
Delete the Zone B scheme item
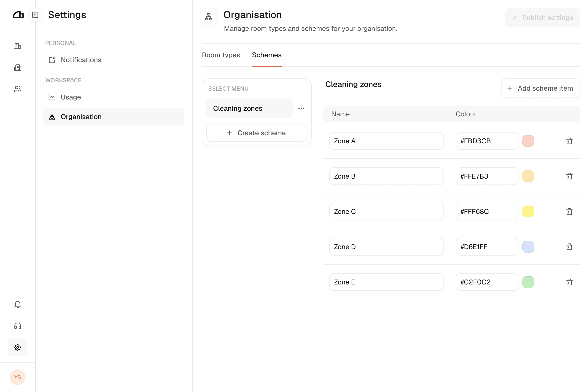tap(569, 176)
